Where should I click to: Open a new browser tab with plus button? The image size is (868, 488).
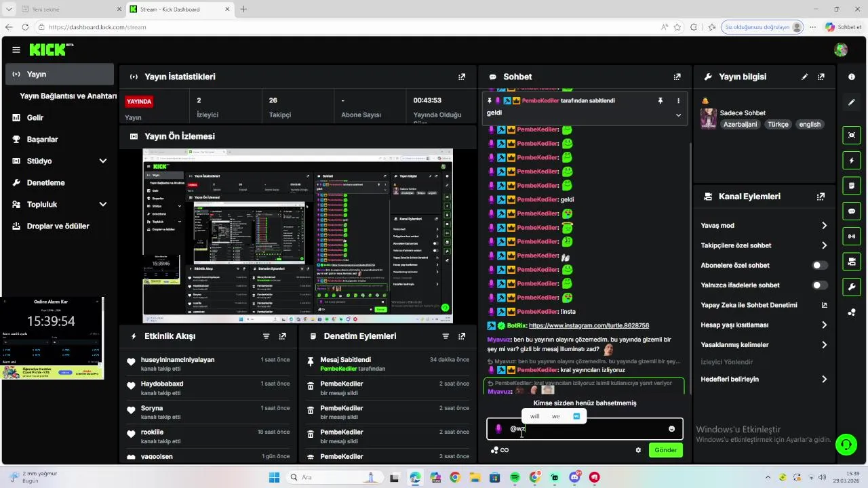point(243,9)
